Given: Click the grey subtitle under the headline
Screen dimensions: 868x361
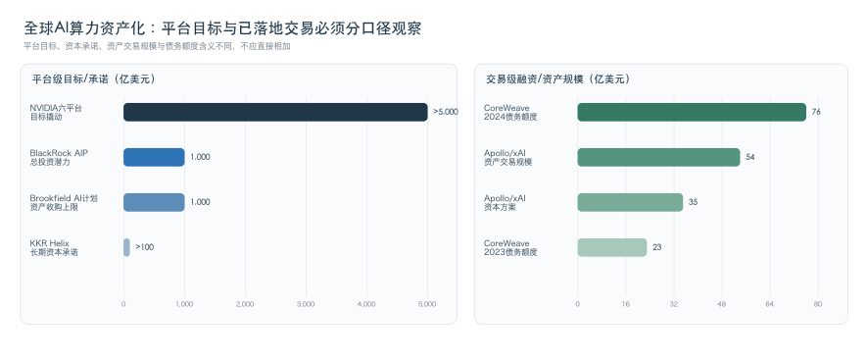Looking at the screenshot, I should pos(157,46).
